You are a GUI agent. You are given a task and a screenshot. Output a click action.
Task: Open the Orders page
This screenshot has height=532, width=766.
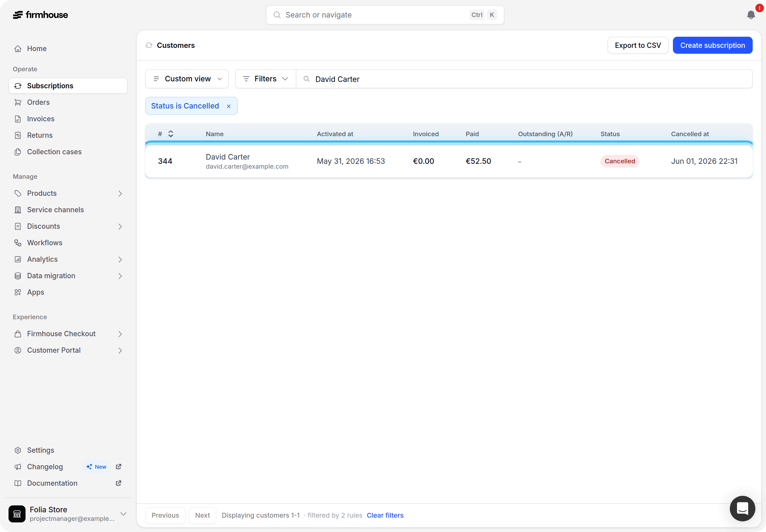pos(68,102)
